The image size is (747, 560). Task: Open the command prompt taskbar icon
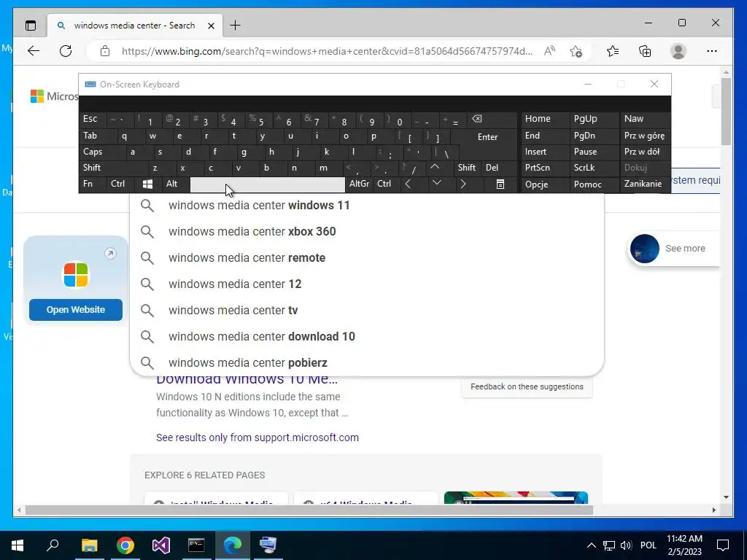(196, 545)
